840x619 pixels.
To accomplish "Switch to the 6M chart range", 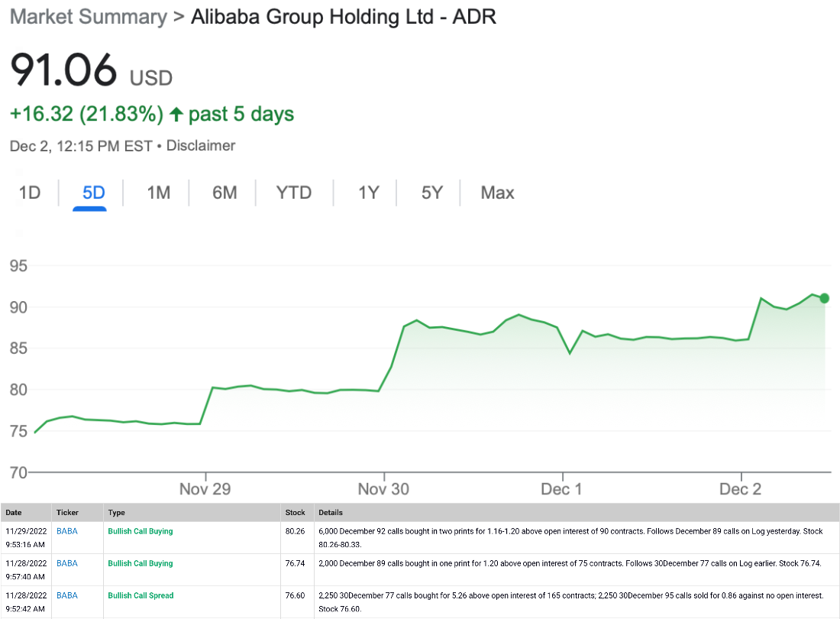I will point(225,193).
